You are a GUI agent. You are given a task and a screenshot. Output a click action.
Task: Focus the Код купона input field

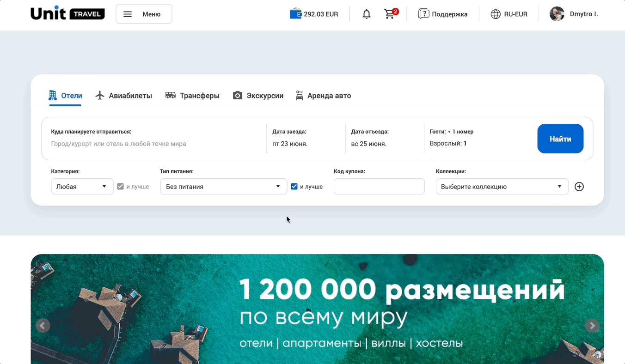[x=379, y=187]
